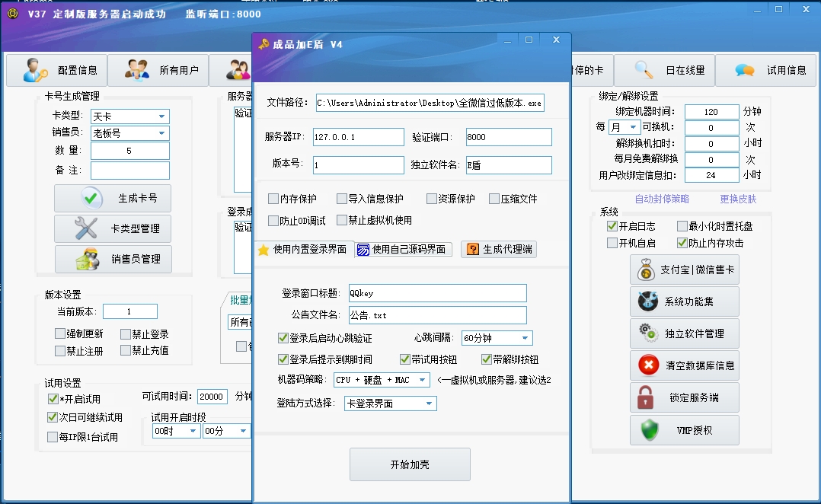
Task: Open 所有用户 people icon
Action: [136, 70]
